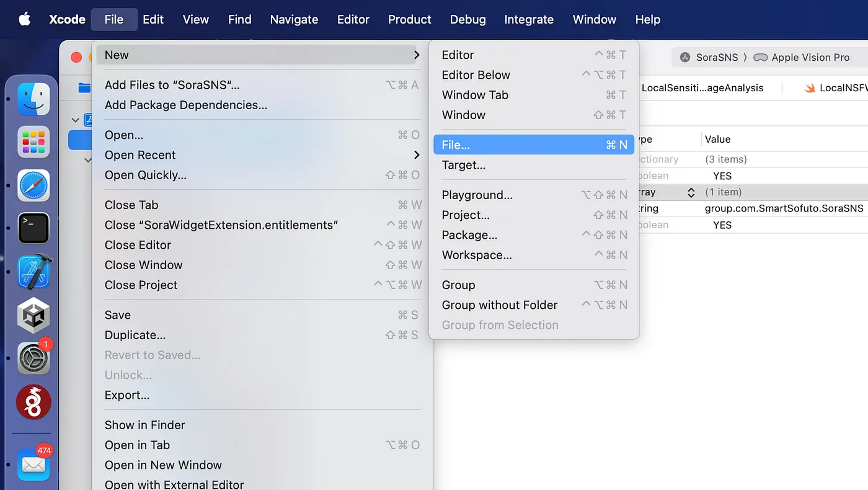Select Editor Below
The width and height of the screenshot is (868, 490).
[534, 75]
